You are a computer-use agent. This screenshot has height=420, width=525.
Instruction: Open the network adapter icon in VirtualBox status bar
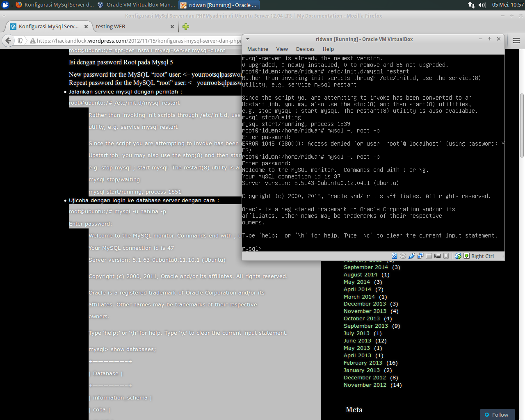click(420, 255)
